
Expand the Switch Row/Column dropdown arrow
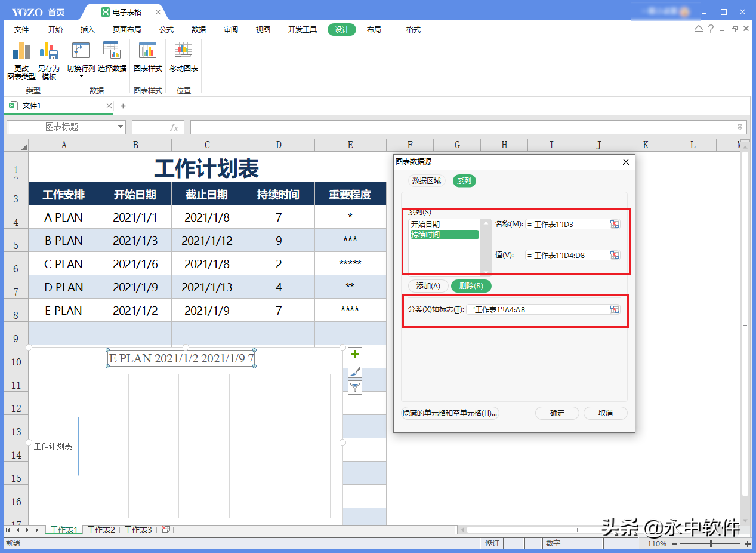[x=81, y=76]
